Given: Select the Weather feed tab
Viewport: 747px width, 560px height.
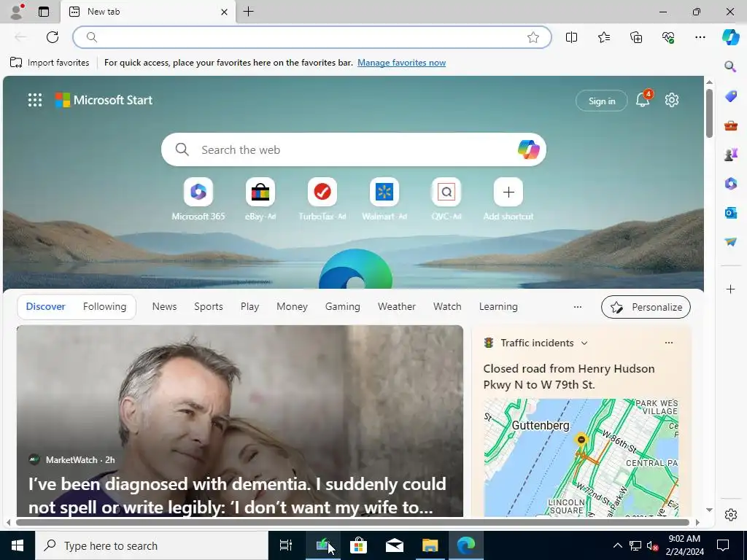Looking at the screenshot, I should click(397, 307).
